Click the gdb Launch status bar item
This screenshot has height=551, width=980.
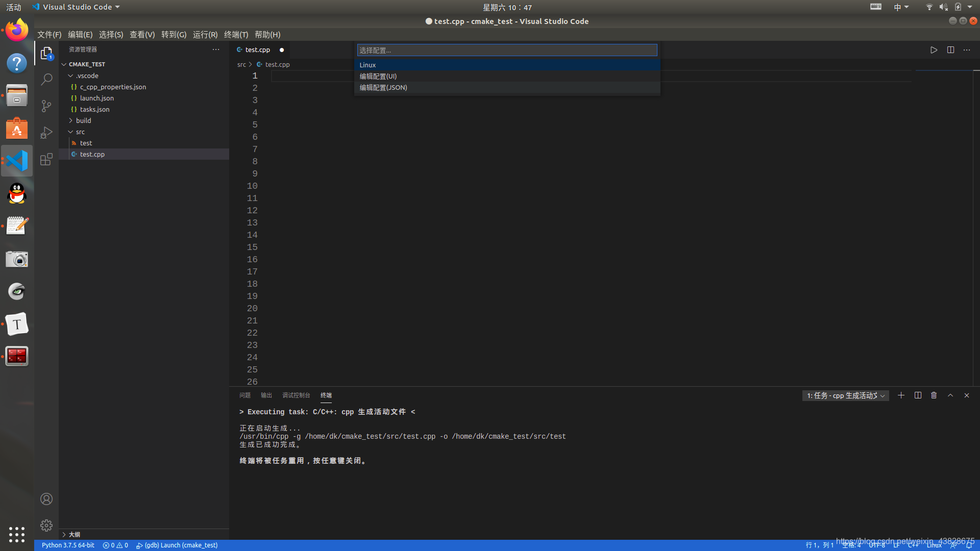tap(177, 545)
